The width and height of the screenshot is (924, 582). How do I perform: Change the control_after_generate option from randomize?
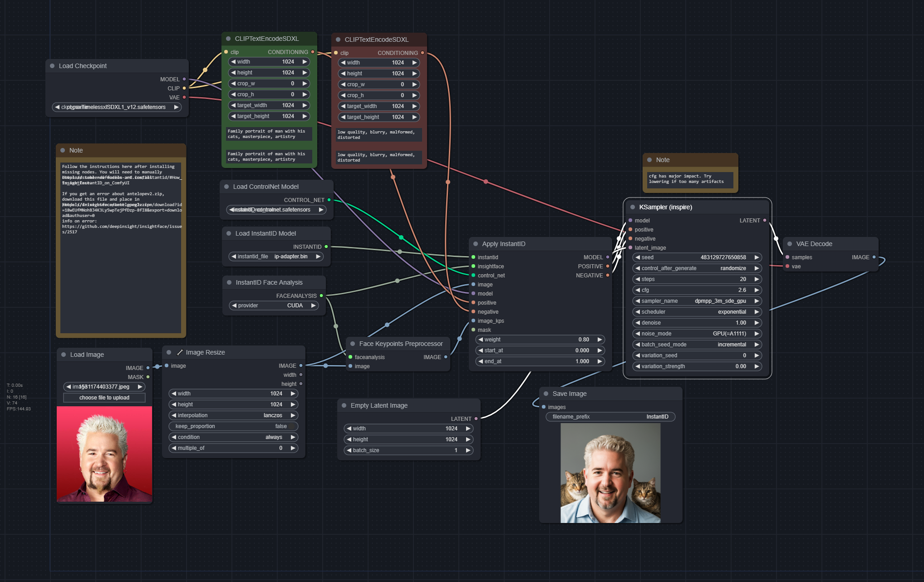pyautogui.click(x=697, y=268)
